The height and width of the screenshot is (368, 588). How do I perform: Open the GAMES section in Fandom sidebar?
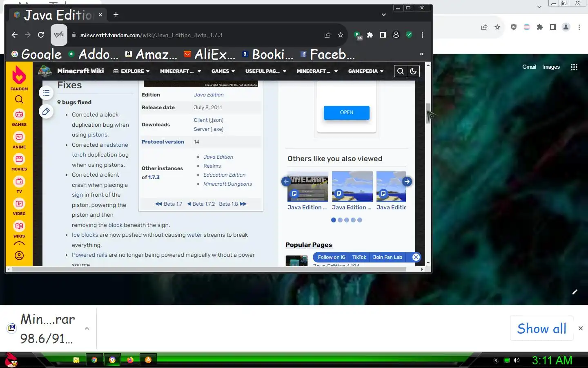click(19, 118)
